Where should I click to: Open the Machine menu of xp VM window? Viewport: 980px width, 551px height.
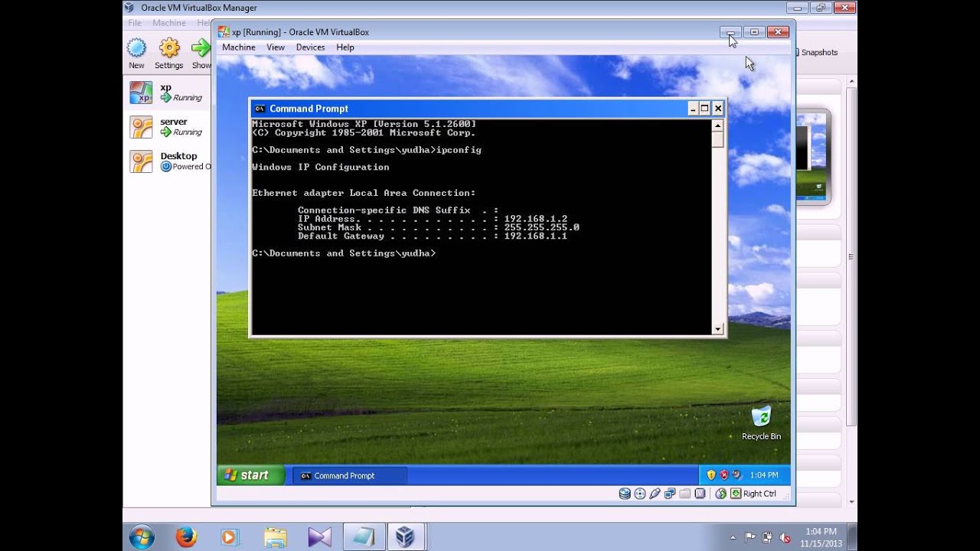coord(239,47)
